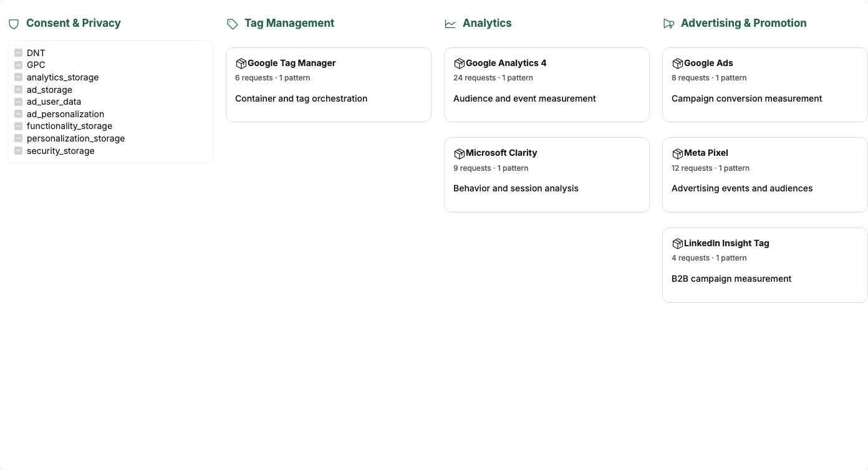Click 'Container and tag orchestration' description

pyautogui.click(x=301, y=98)
